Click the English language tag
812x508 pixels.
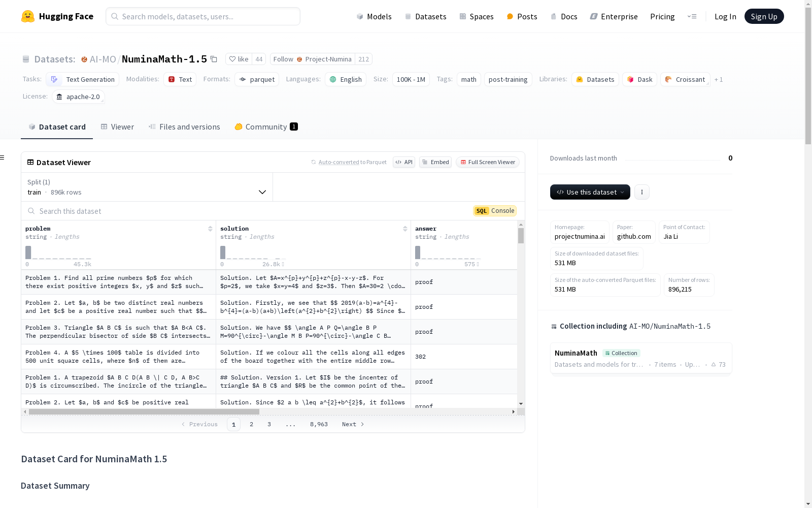tap(346, 79)
